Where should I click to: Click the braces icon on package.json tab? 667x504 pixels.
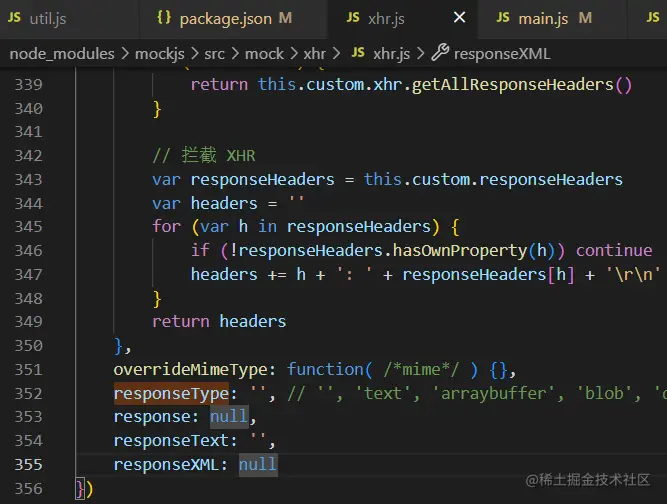164,17
